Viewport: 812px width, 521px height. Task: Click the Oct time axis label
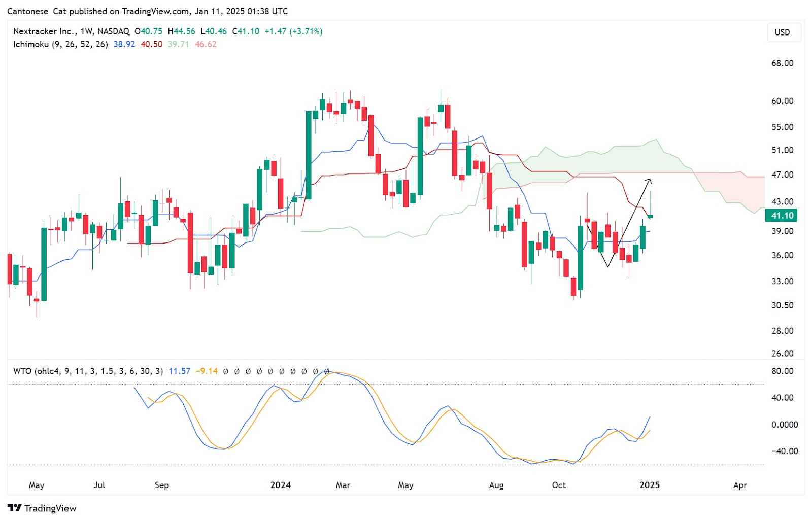click(559, 485)
